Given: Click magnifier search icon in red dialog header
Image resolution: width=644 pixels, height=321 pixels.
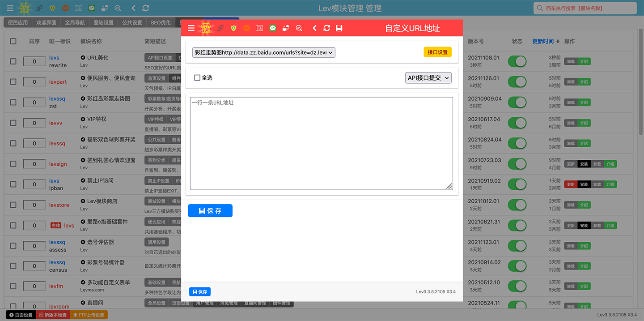Looking at the screenshot, I should (299, 28).
